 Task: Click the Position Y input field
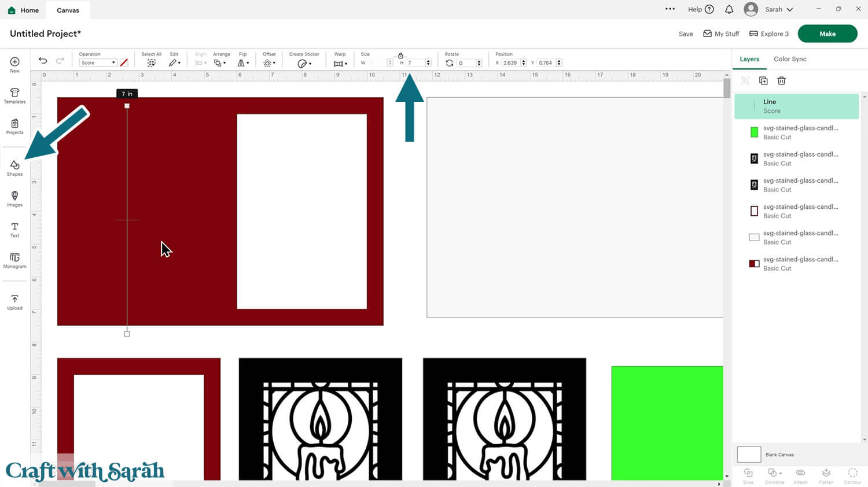point(546,63)
